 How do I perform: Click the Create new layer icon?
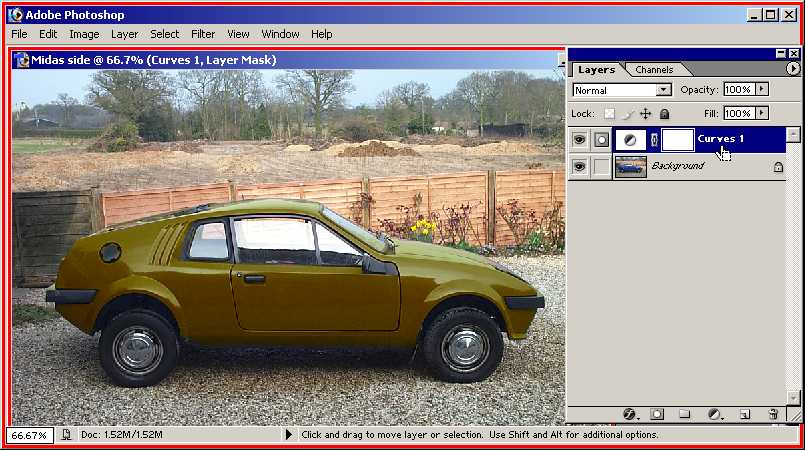pos(744,413)
